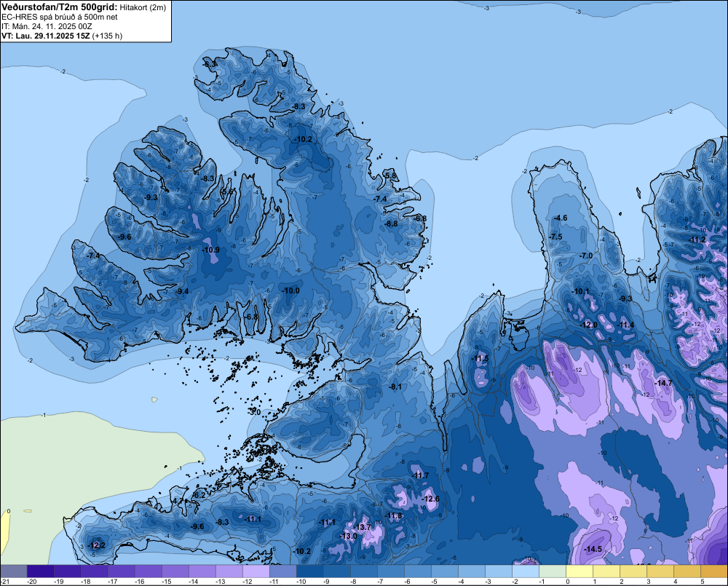The image size is (728, 586).
Task: Click the -13.0 temperature value on the map
Action: point(348,536)
